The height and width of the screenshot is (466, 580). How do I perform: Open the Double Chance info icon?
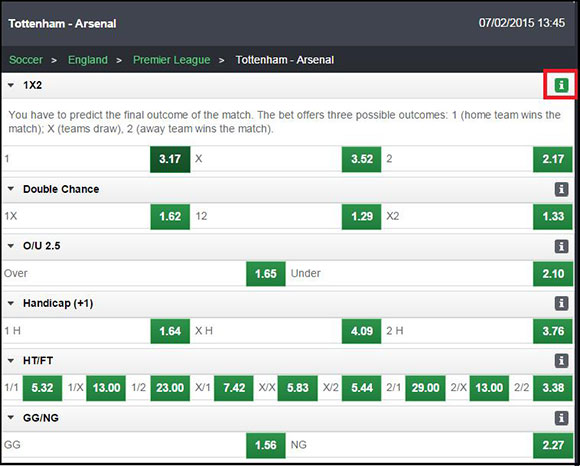561,189
